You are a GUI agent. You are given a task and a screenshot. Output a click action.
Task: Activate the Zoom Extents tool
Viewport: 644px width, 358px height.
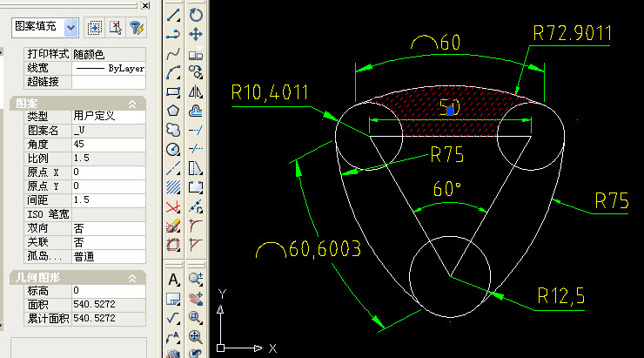tap(196, 336)
